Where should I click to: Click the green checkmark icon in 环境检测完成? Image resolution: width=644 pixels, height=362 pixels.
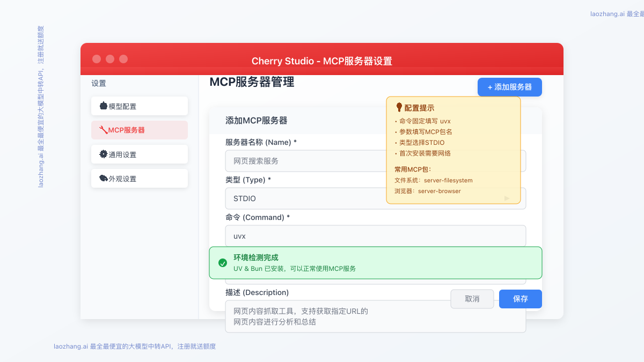coord(223,263)
